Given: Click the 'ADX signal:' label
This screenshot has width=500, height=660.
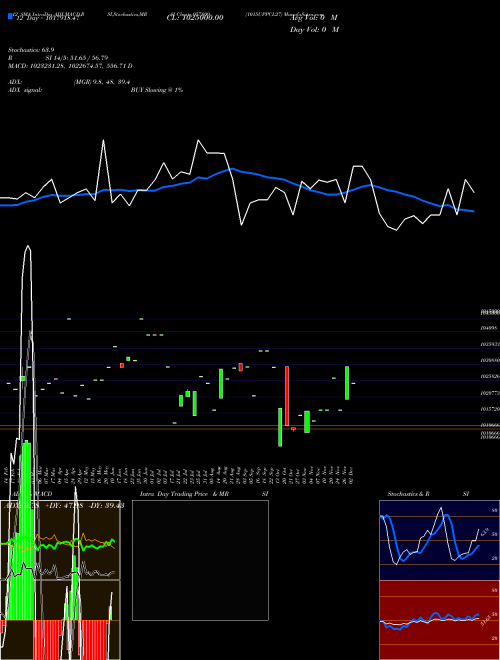Looking at the screenshot, I should 25,90.
